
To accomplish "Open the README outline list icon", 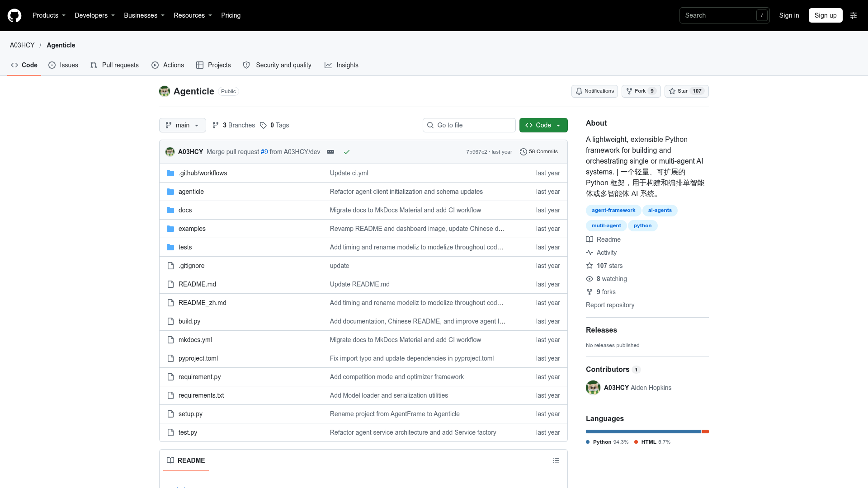I will [556, 460].
